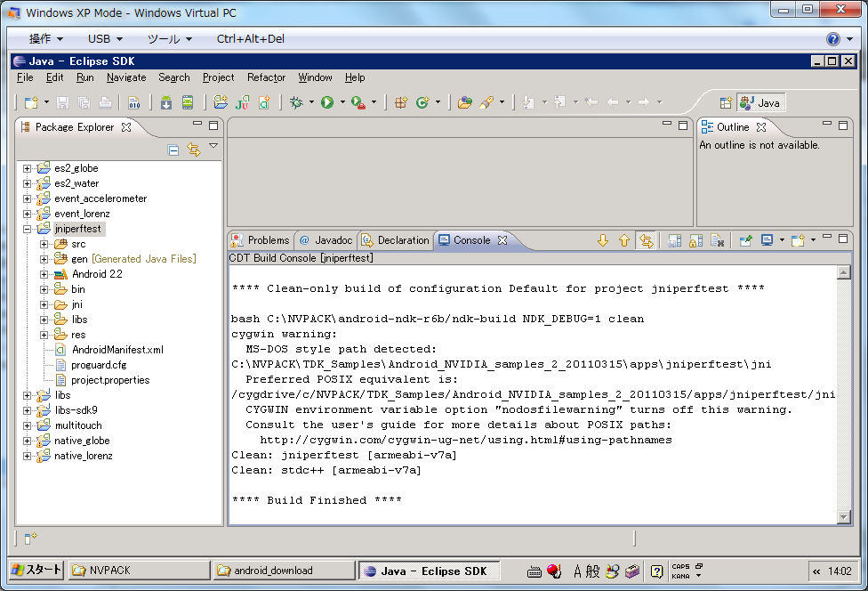Click Next console down arrow icon
Image resolution: width=868 pixels, height=591 pixels.
tap(603, 240)
